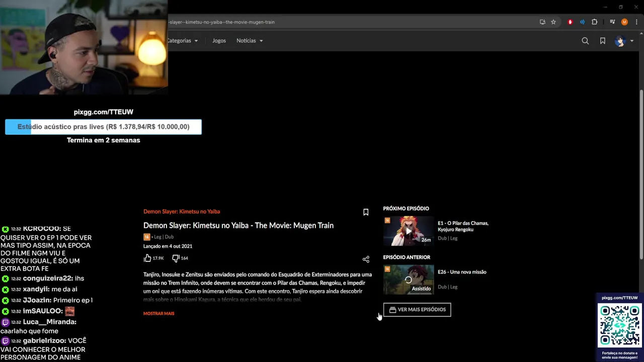The image size is (644, 362).
Task: Click the JJoazin chat message
Action: click(x=47, y=300)
